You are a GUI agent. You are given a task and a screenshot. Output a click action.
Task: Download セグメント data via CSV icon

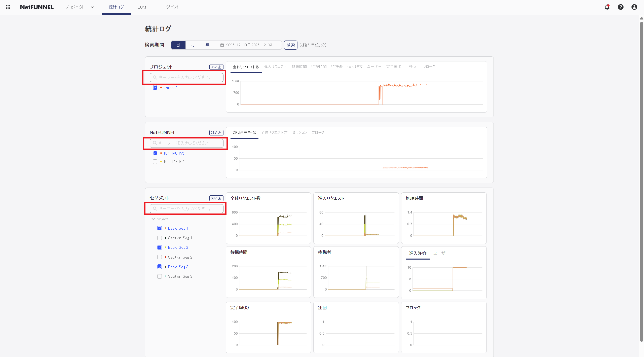[x=216, y=198]
